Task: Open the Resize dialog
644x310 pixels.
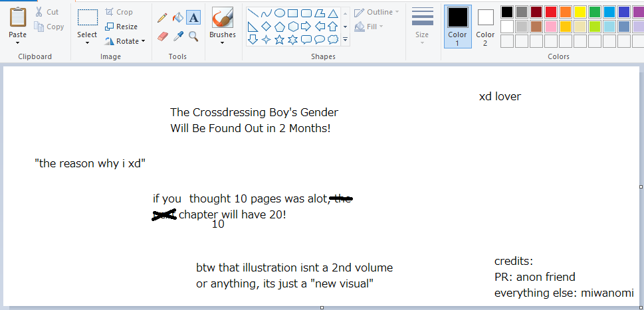Action: coord(121,27)
